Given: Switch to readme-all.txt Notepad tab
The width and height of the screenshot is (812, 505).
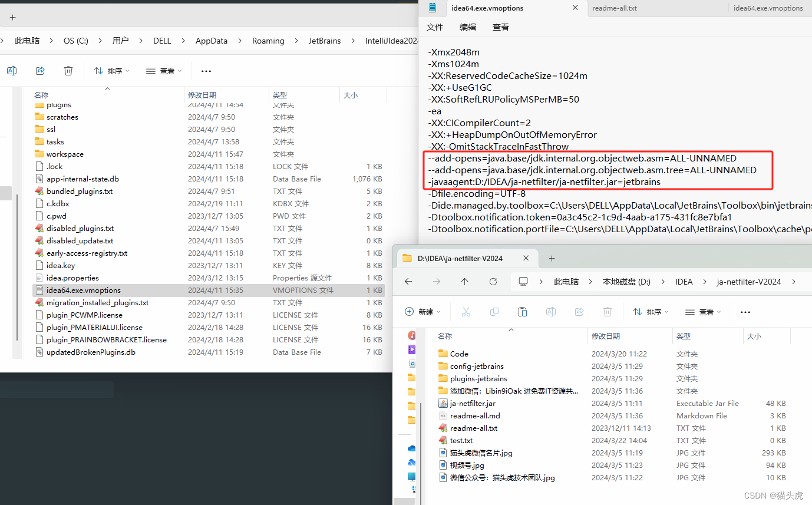Looking at the screenshot, I should coord(615,8).
